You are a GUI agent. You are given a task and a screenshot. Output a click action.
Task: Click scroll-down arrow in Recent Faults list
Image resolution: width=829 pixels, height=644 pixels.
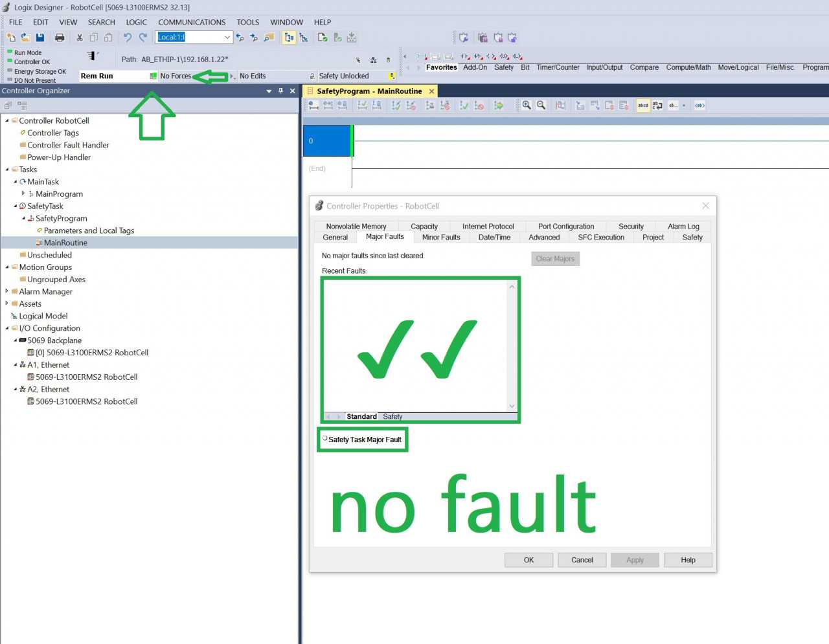(x=512, y=406)
